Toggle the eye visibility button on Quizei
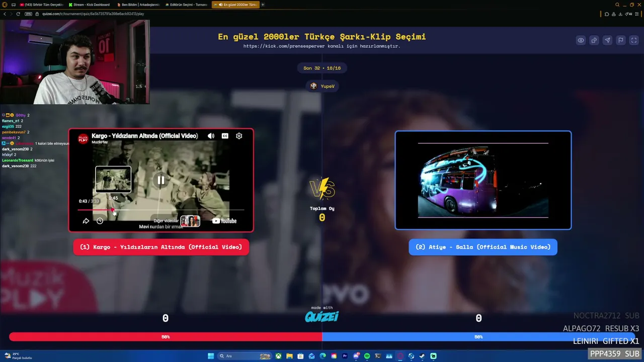Viewport: 644px width, 362px height. (x=581, y=40)
